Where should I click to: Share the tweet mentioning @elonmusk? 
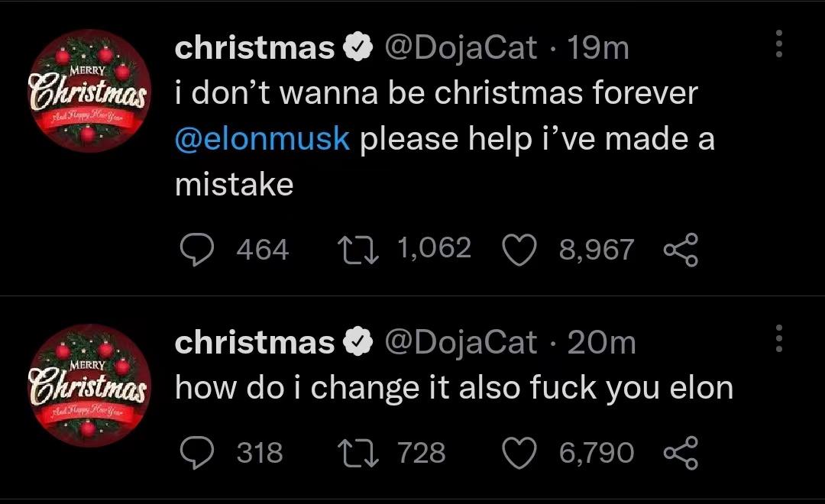(681, 250)
